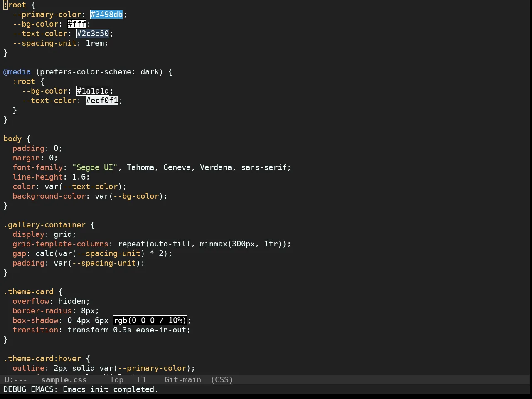Click the #2c3e50 color value
Viewport: 532px width, 399px height.
point(93,34)
